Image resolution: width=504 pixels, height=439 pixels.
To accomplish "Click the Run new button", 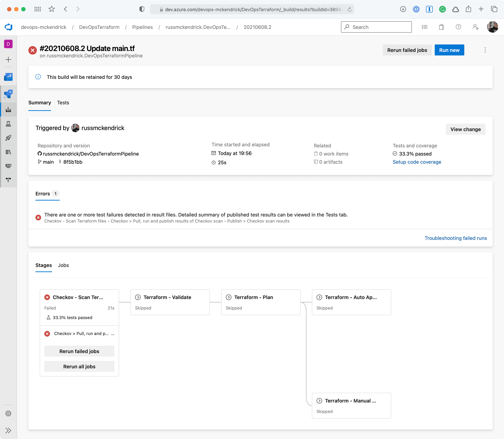I will pos(449,50).
